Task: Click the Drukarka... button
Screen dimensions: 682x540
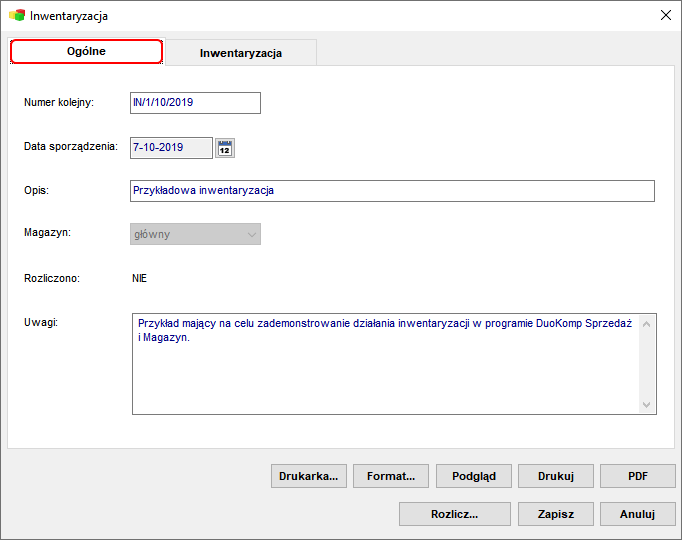Action: (309, 476)
